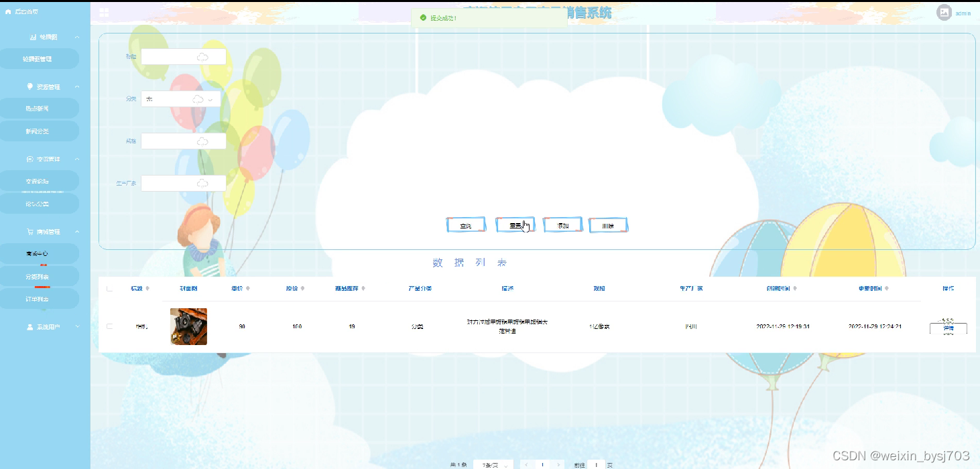Sort table by the title column arrows

click(x=147, y=288)
